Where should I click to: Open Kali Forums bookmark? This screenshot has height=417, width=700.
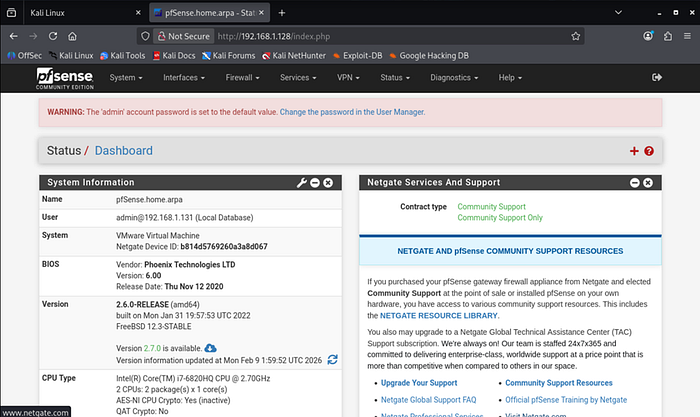[x=229, y=55]
